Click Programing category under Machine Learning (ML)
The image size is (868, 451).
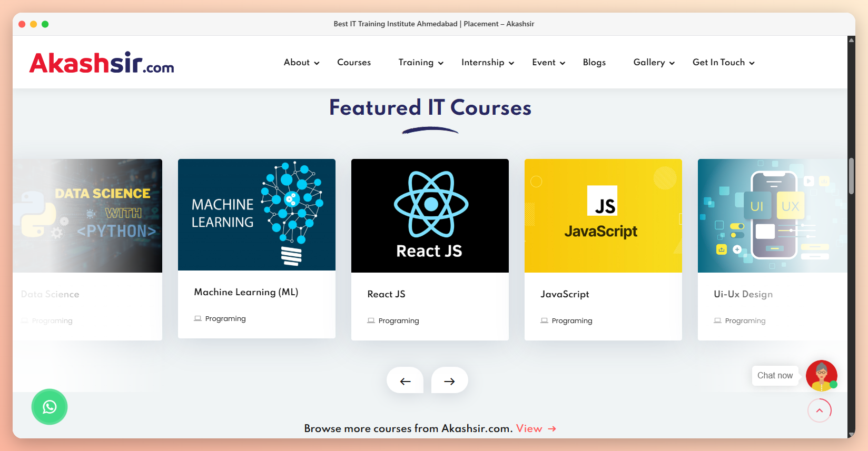(225, 318)
